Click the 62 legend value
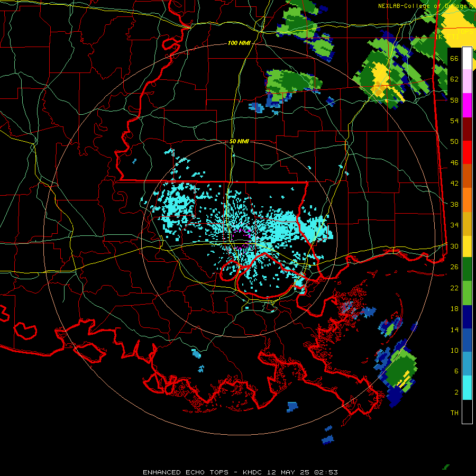476x476 pixels. pos(454,79)
